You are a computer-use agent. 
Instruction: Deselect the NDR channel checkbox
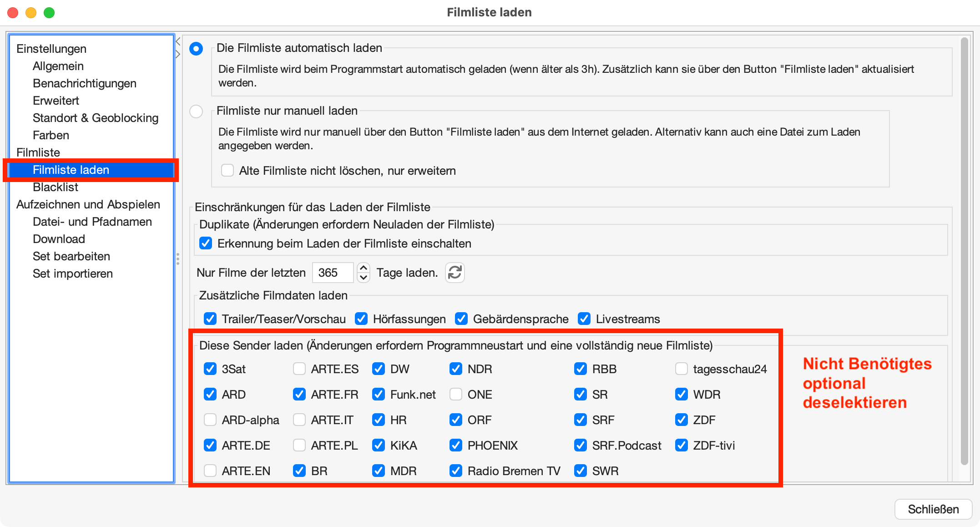click(456, 369)
